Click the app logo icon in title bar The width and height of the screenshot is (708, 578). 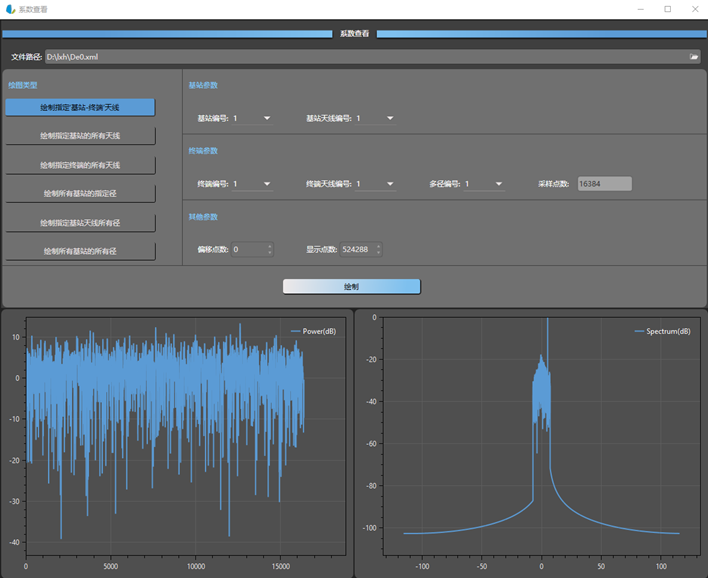[x=10, y=9]
